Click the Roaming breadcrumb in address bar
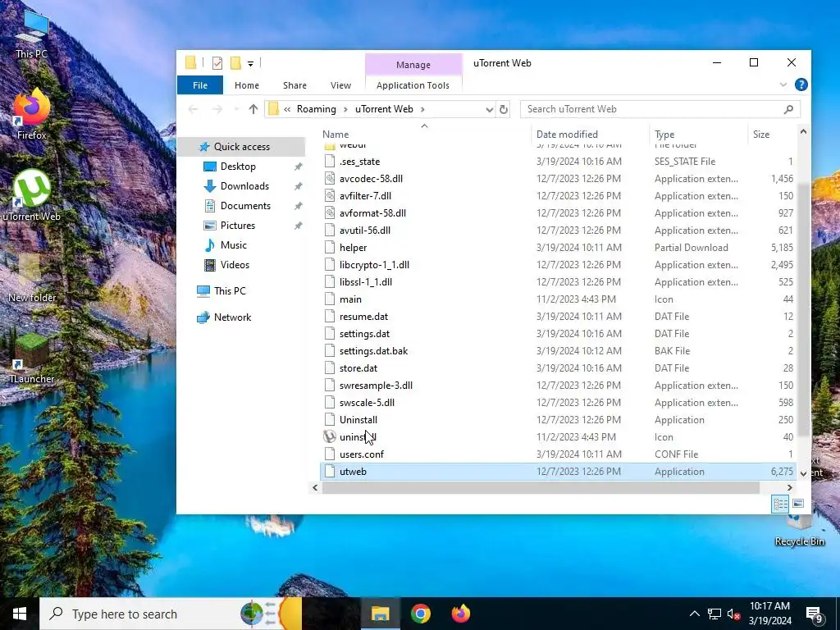 [x=316, y=109]
